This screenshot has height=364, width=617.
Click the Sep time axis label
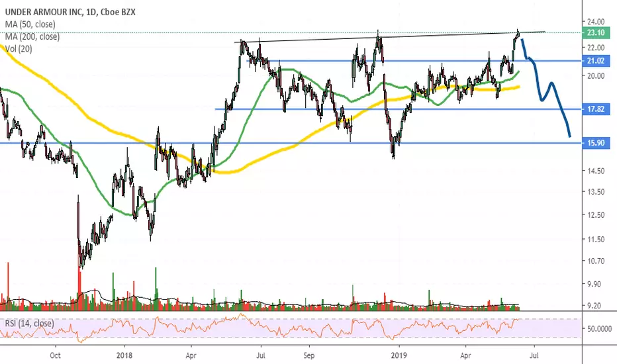click(x=309, y=355)
